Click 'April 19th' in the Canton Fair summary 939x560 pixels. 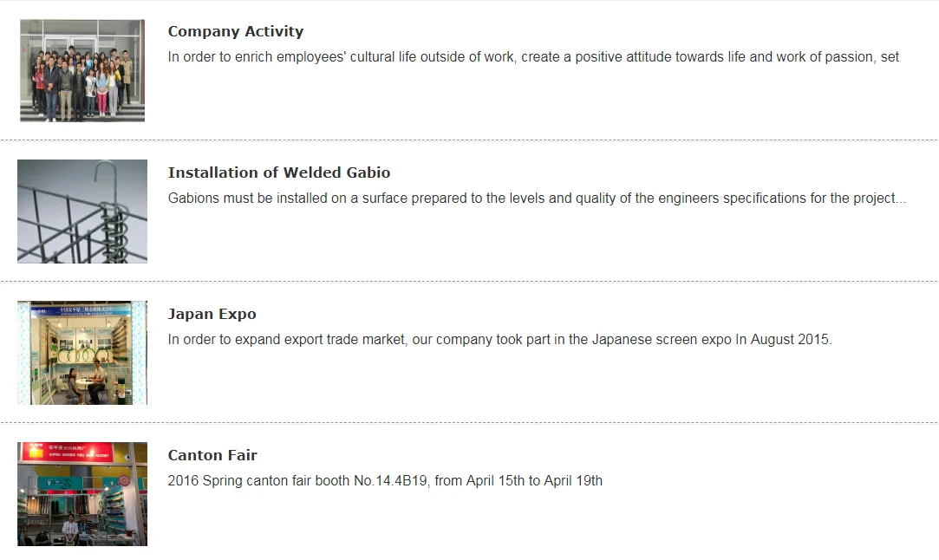point(573,481)
